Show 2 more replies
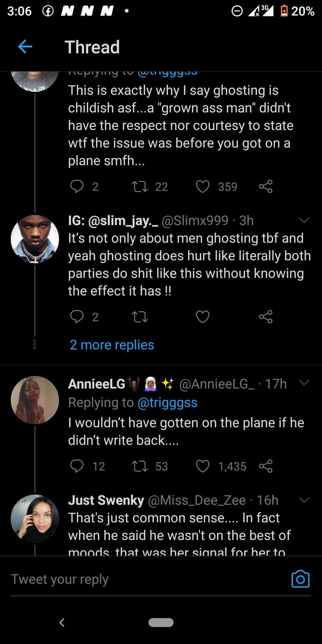 pos(112,345)
